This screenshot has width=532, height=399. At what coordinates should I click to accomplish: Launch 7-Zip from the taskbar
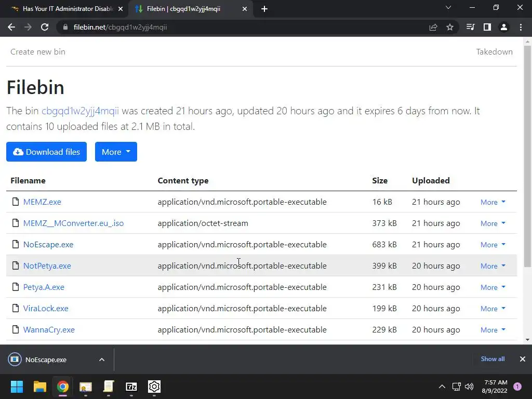point(131,387)
